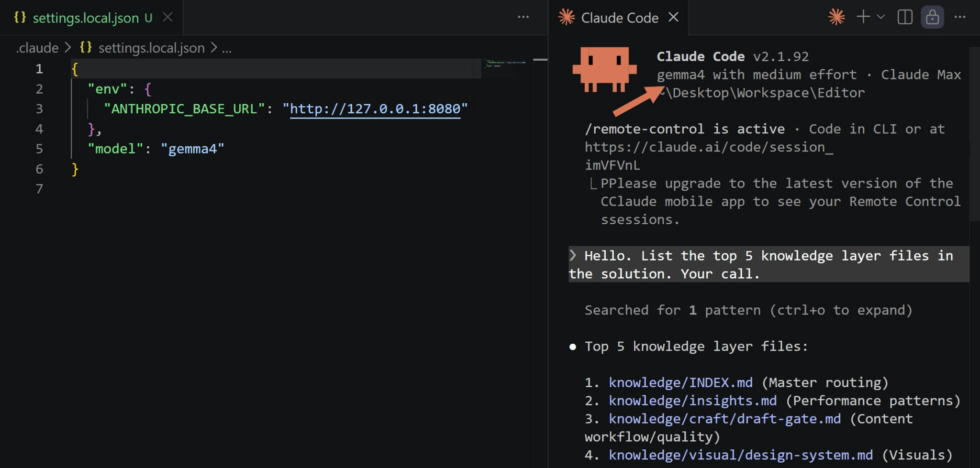
Task: Click the closing brace on line 6
Action: coord(75,169)
